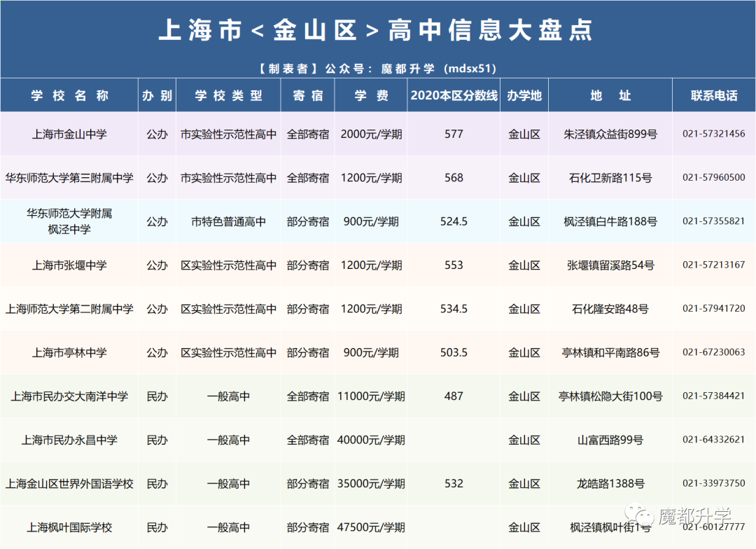Click the title 上海市<金山区>高中信息大盘点

376,30
